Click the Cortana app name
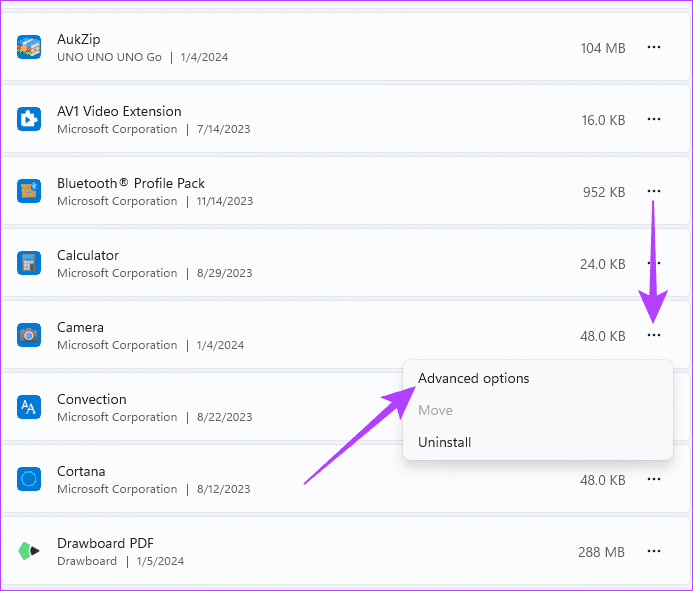Image resolution: width=693 pixels, height=591 pixels. [81, 471]
